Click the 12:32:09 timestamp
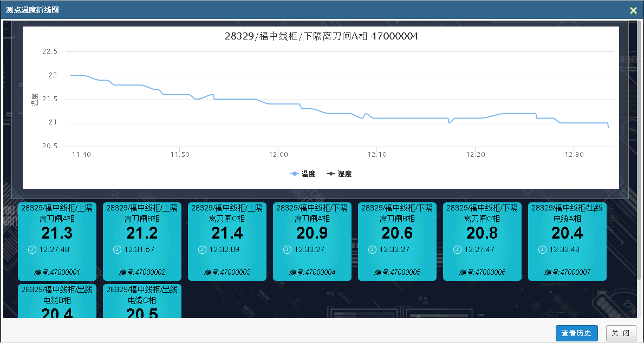The width and height of the screenshot is (644, 343). [224, 249]
